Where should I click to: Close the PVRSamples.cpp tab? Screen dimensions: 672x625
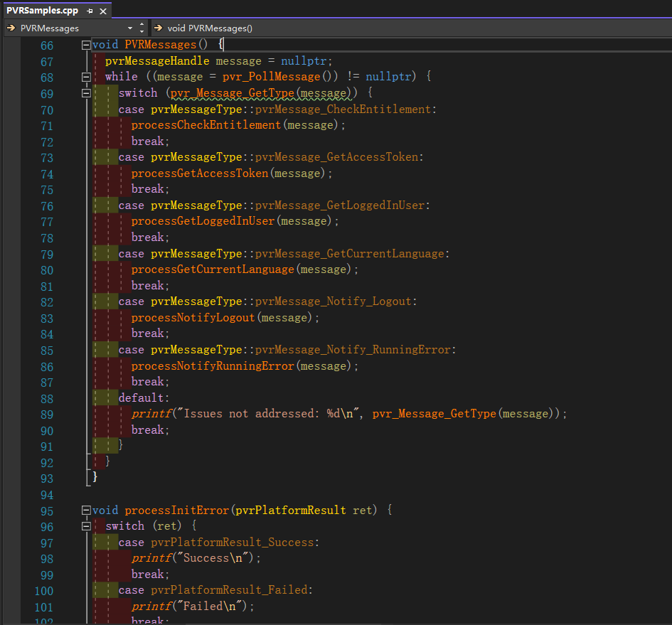[103, 11]
